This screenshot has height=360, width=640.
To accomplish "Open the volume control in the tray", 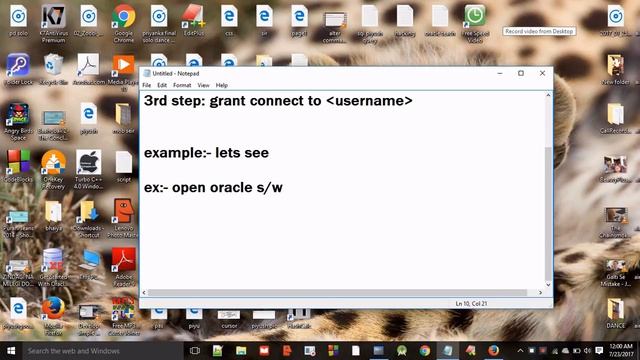I will click(x=587, y=351).
